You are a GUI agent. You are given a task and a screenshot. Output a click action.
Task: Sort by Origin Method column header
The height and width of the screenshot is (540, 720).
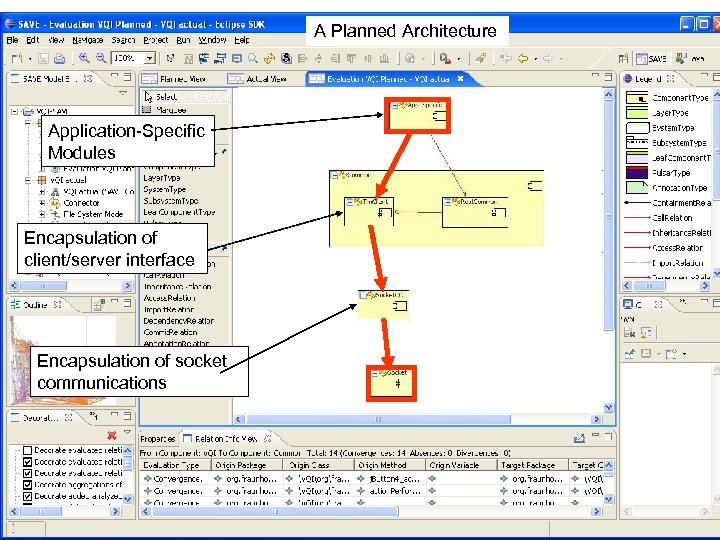(x=390, y=465)
